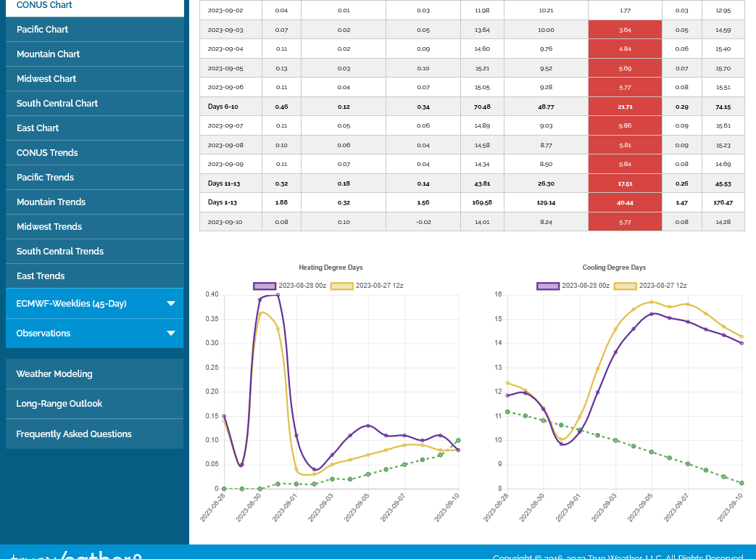The height and width of the screenshot is (559, 756).
Task: Open the Mountain Chart page
Action: pyautogui.click(x=95, y=54)
